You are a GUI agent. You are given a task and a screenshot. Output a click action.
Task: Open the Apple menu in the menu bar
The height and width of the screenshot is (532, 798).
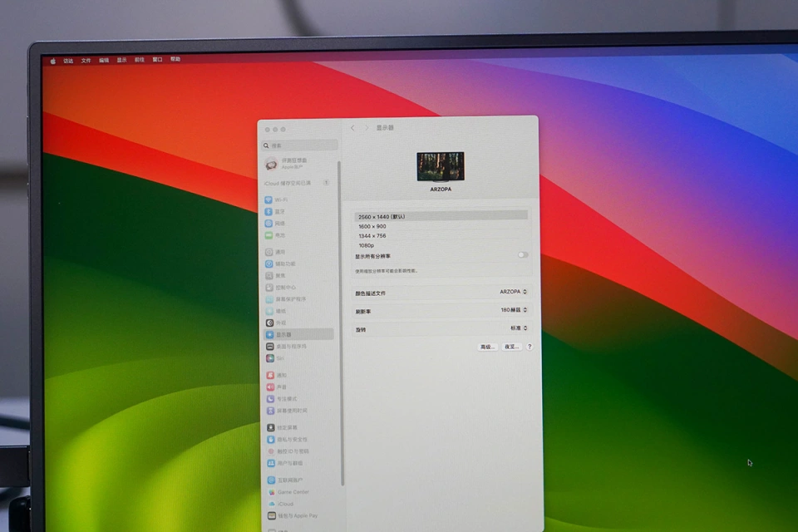point(52,61)
